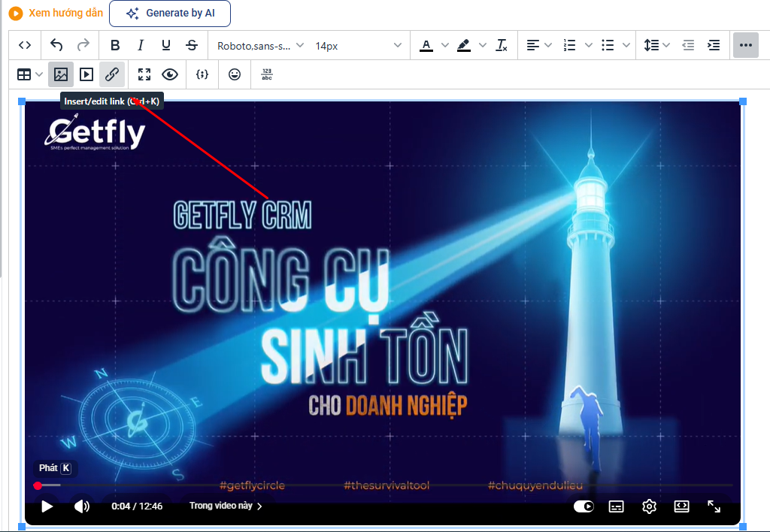Preview the content with eye icon
This screenshot has width=770, height=532.
[x=170, y=74]
